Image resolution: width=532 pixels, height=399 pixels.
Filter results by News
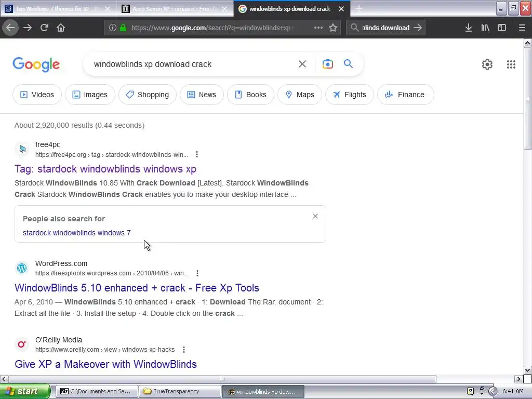tap(202, 95)
